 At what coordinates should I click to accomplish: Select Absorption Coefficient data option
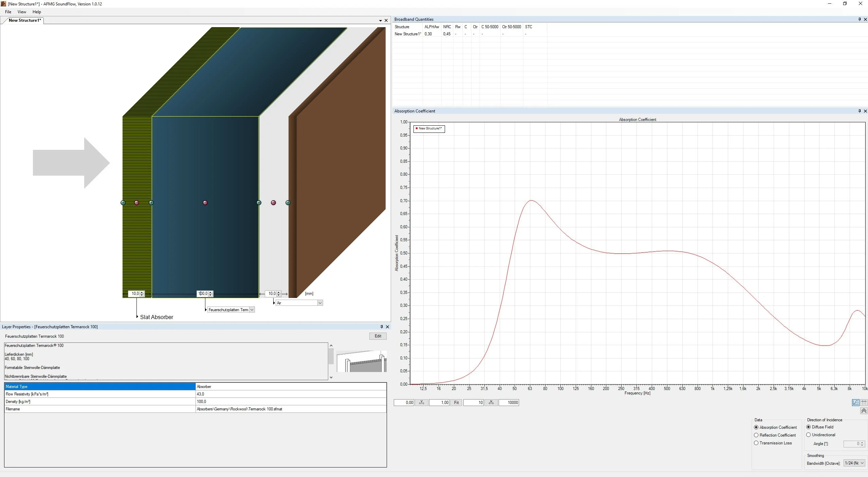click(x=775, y=427)
